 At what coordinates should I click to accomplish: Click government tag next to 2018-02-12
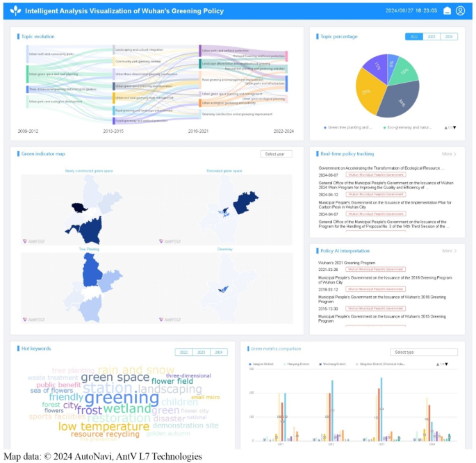(x=376, y=289)
